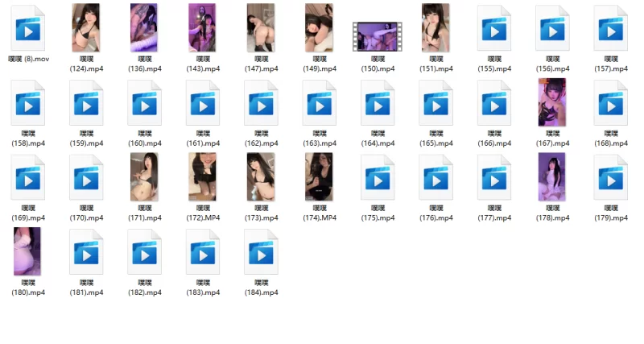The image size is (644, 344).
Task: Click the (124).mp4 video thumbnail
Action: coord(86,27)
